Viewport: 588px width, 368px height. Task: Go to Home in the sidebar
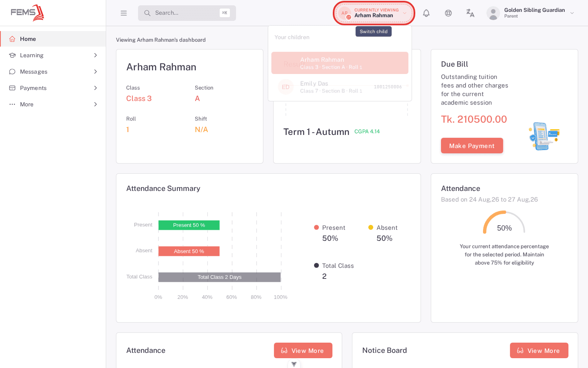coord(53,39)
